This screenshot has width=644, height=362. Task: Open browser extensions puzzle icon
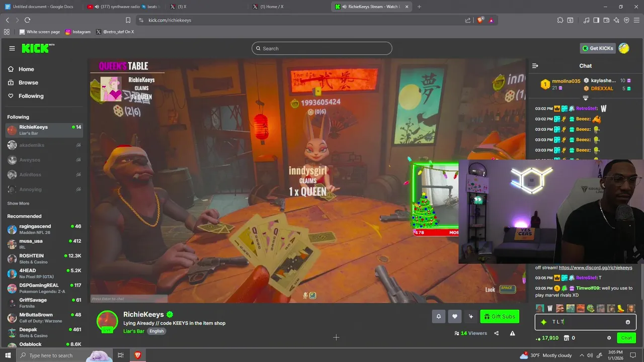click(560, 20)
